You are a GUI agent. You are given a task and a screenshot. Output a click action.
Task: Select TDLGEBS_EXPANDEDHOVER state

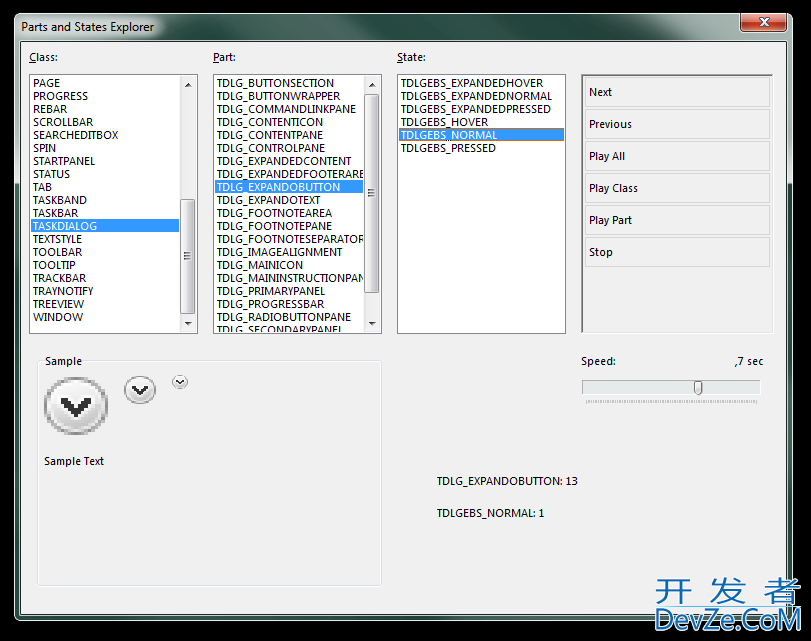pos(482,83)
